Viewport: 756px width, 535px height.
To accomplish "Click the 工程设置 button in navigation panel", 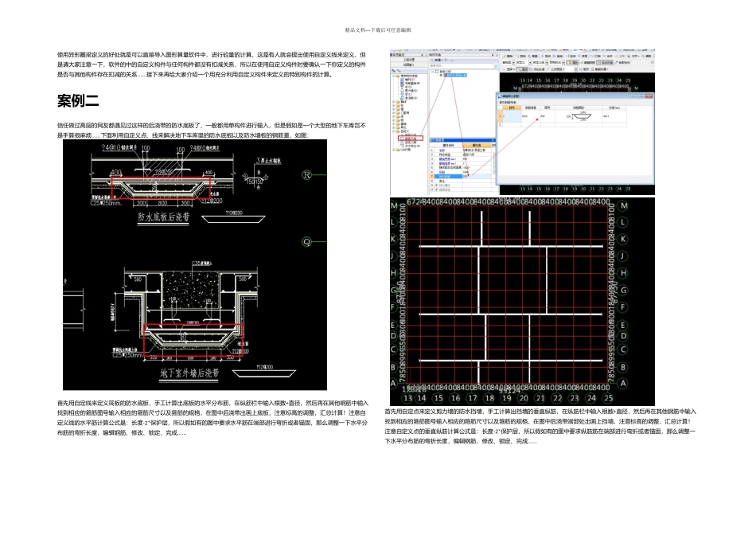I will (x=409, y=60).
